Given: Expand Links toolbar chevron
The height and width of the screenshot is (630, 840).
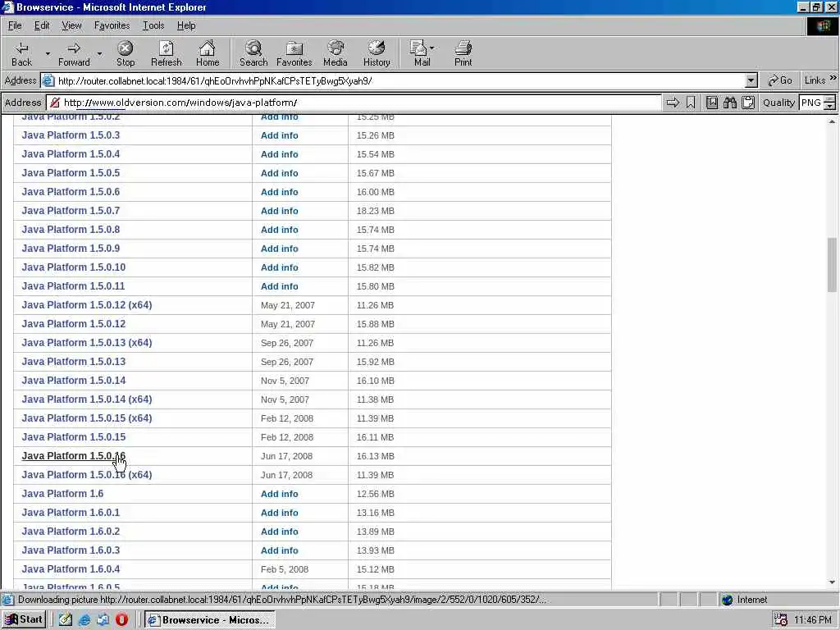Looking at the screenshot, I should tap(833, 78).
